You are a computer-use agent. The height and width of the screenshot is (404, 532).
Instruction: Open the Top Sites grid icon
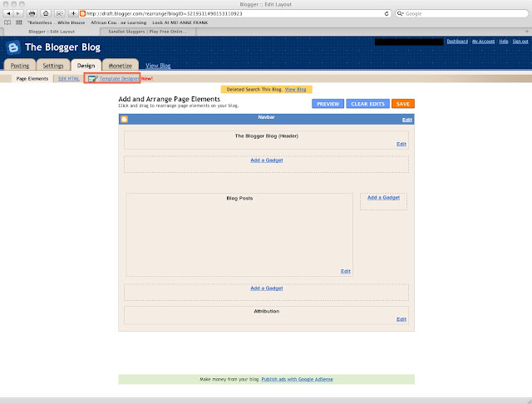[x=19, y=22]
